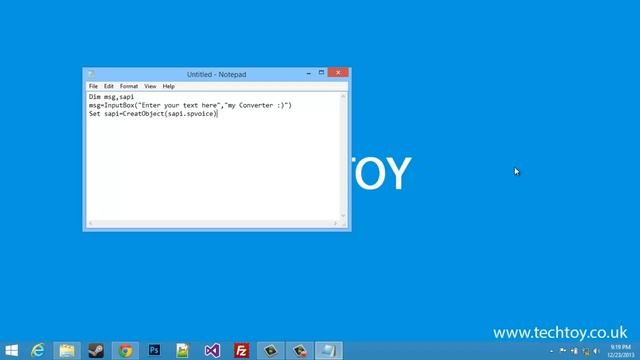Click the vertical scrollbar up arrow in Notepad
640x360 pixels.
343,96
